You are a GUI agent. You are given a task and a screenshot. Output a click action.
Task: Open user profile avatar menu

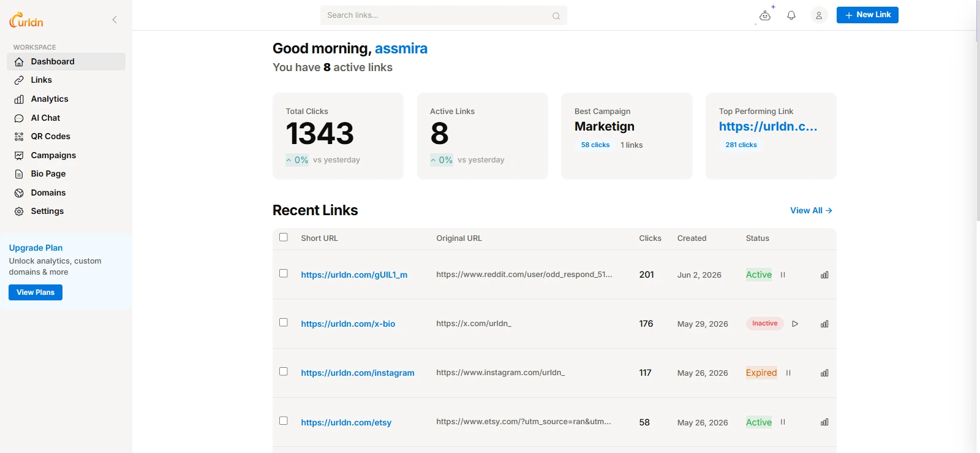[819, 15]
